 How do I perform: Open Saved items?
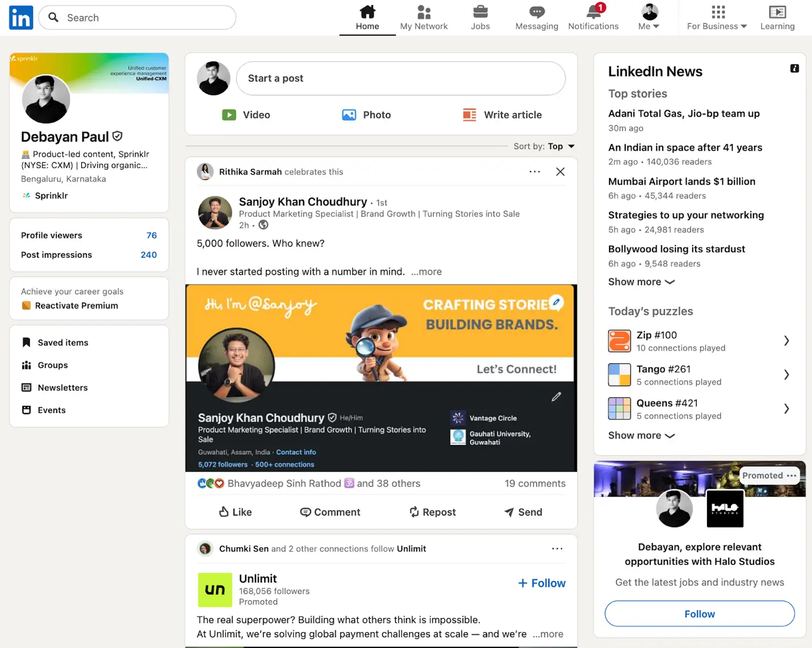click(x=55, y=343)
